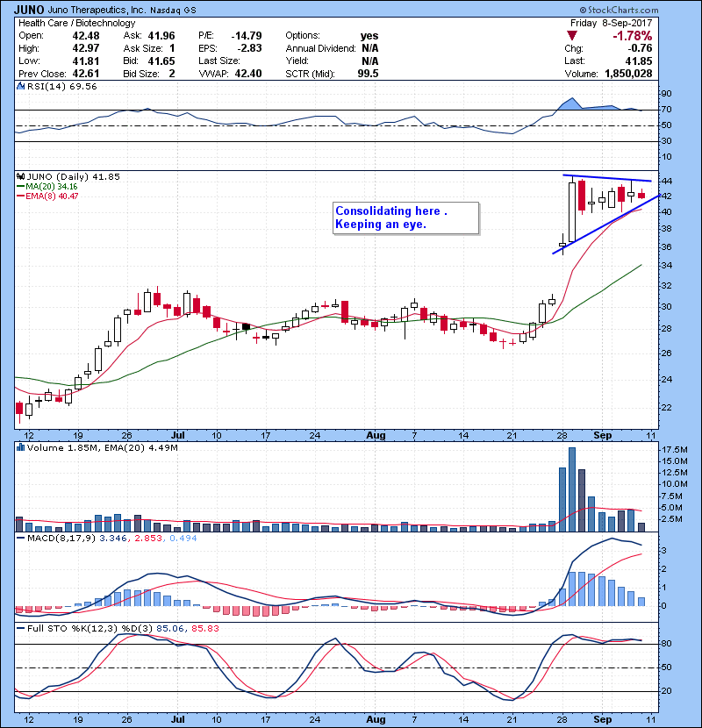Click the Consolidating here annotation box
This screenshot has width=702, height=728.
pyautogui.click(x=405, y=218)
